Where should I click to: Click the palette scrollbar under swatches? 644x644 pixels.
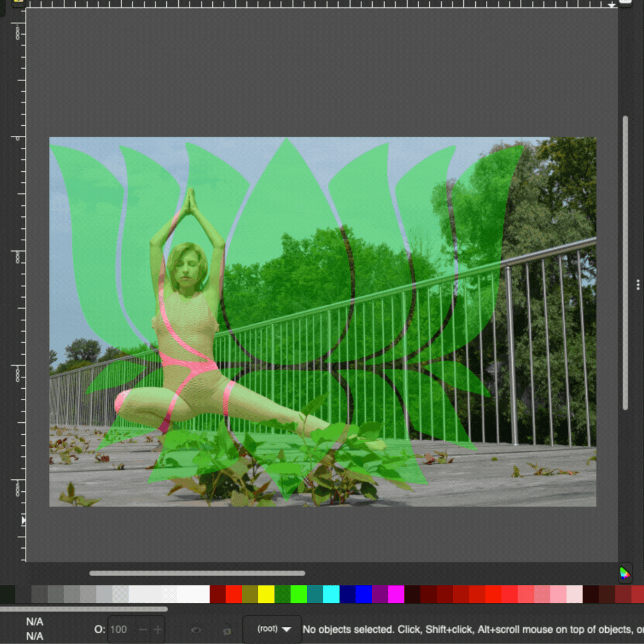[x=83, y=609]
